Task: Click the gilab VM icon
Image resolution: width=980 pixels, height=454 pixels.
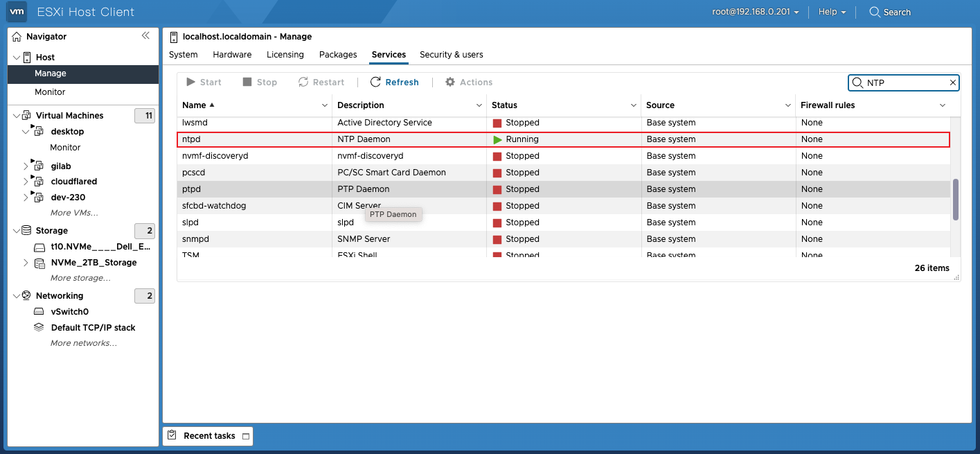Action: [x=39, y=166]
